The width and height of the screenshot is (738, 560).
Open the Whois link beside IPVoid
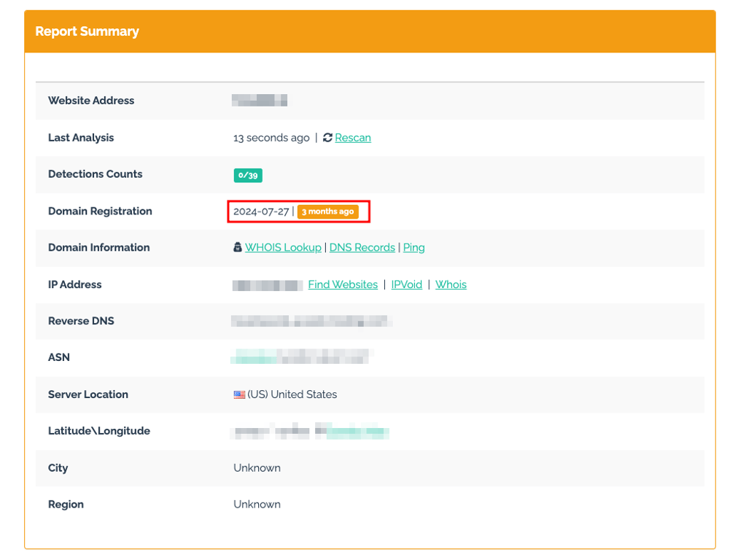[x=451, y=284]
